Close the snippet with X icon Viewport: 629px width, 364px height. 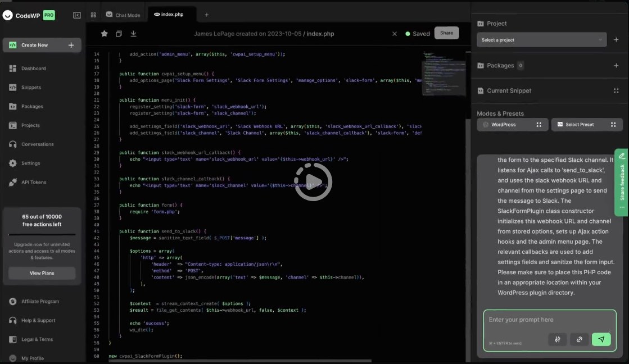(x=395, y=34)
